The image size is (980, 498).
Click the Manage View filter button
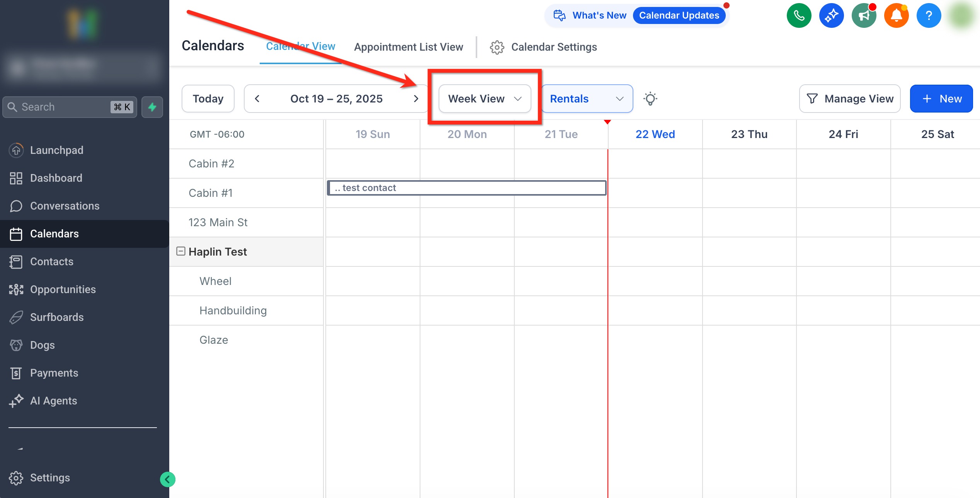(x=849, y=99)
